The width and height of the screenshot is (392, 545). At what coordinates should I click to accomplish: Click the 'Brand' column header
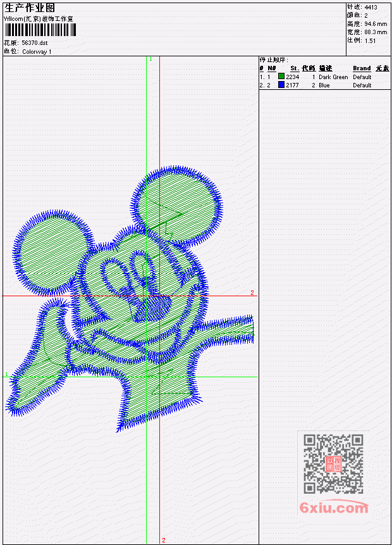tap(362, 68)
